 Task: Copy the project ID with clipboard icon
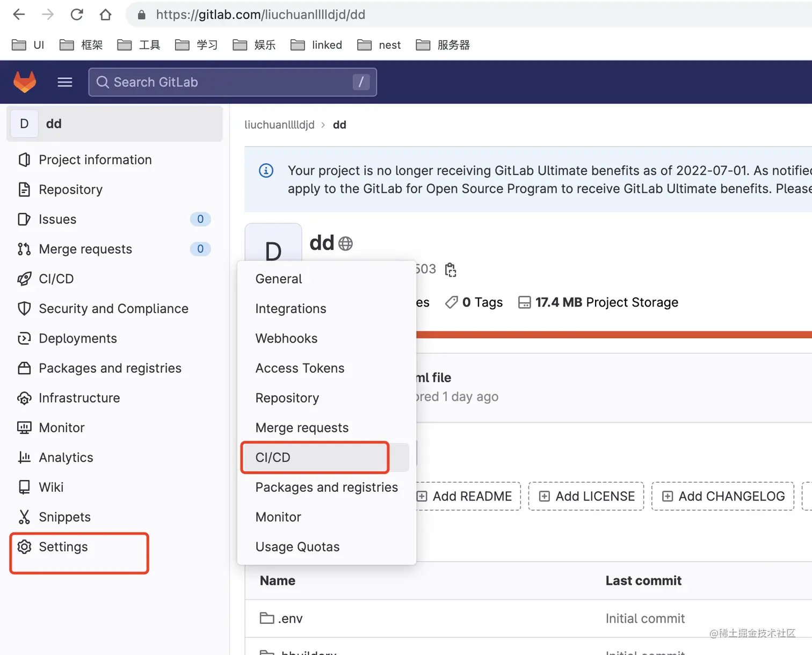point(451,270)
